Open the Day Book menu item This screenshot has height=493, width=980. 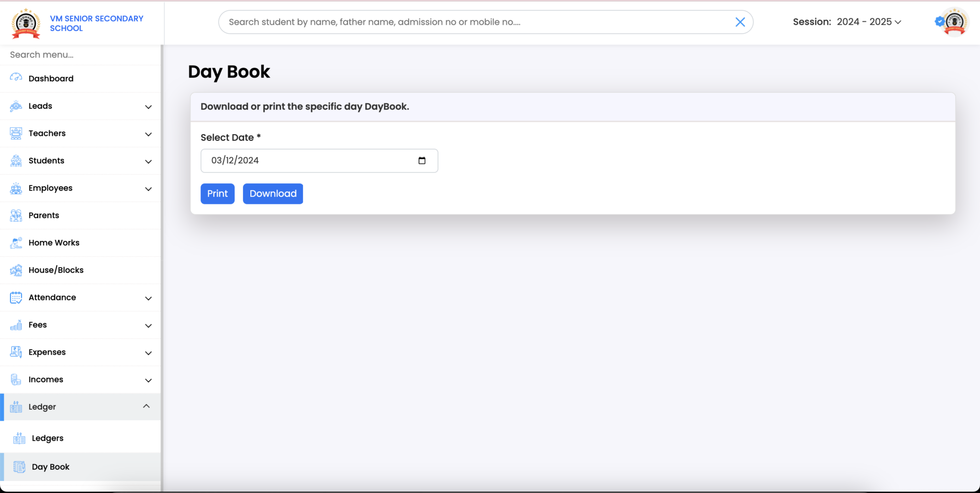pos(50,467)
